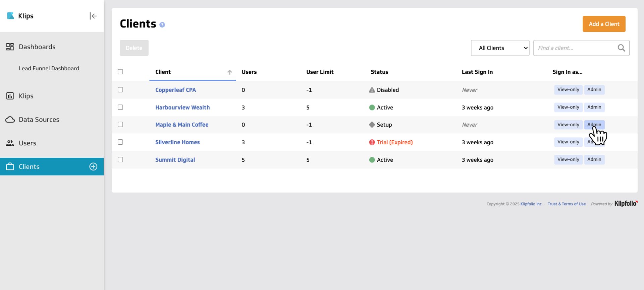The height and width of the screenshot is (290, 644).
Task: Click the sort arrow in Client column
Action: point(230,72)
